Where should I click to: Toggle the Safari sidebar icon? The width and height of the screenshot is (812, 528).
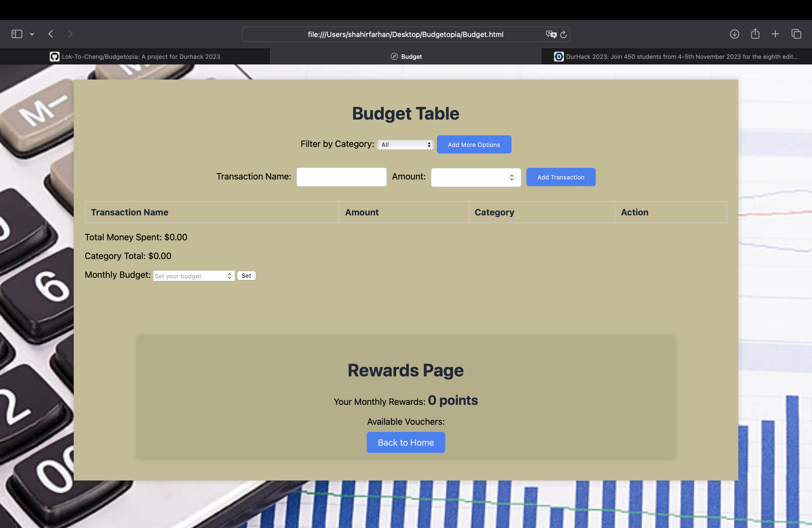tap(17, 34)
